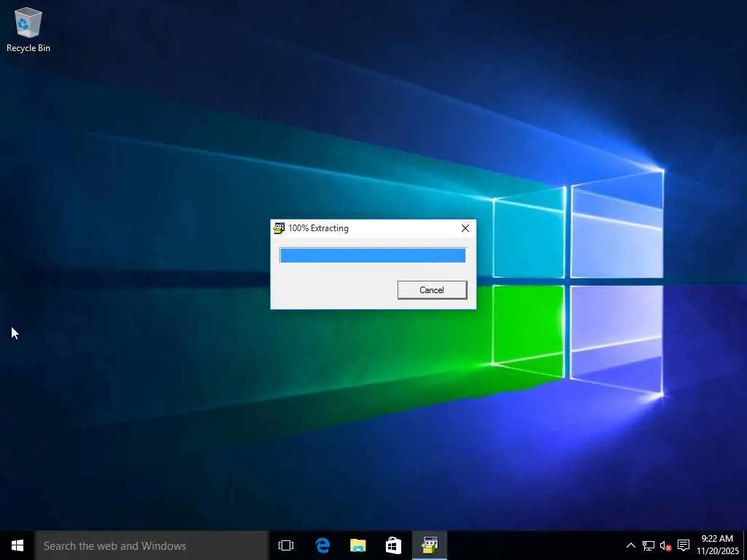Show hidden system tray icons
This screenshot has height=560, width=747.
(x=630, y=545)
